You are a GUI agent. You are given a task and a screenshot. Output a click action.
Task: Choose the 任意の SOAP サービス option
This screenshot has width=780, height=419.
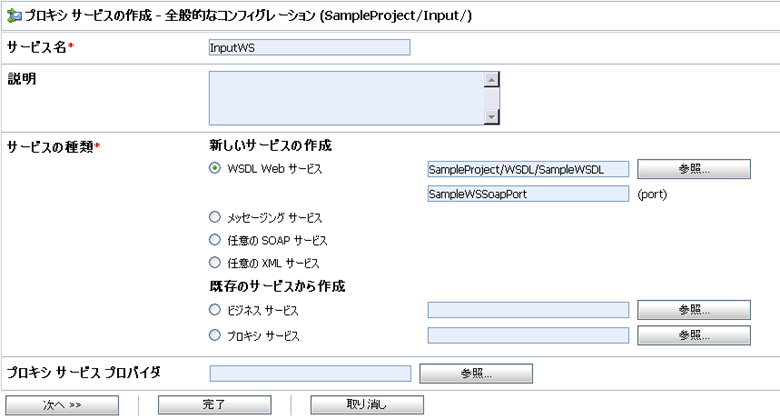[214, 240]
